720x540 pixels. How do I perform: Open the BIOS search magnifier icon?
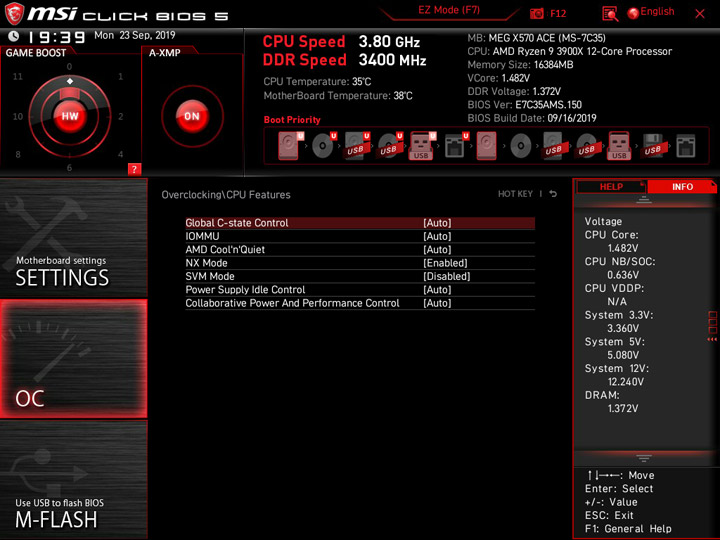coord(610,14)
